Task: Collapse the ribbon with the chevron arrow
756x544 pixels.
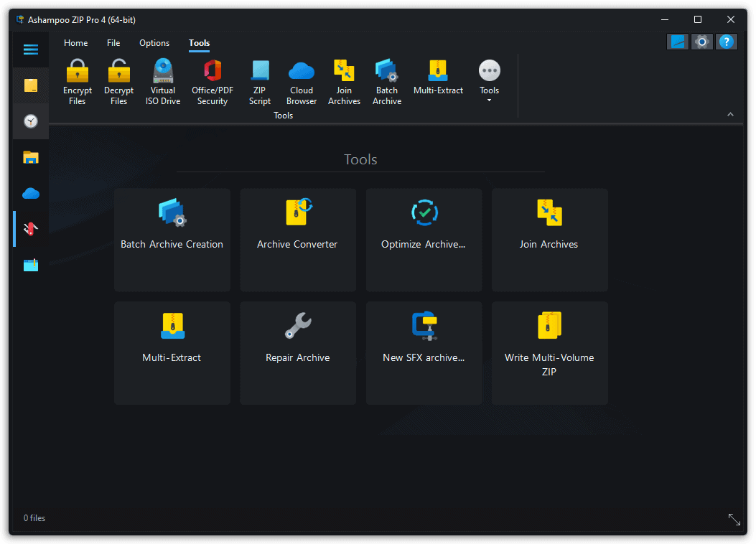Action: (x=730, y=114)
